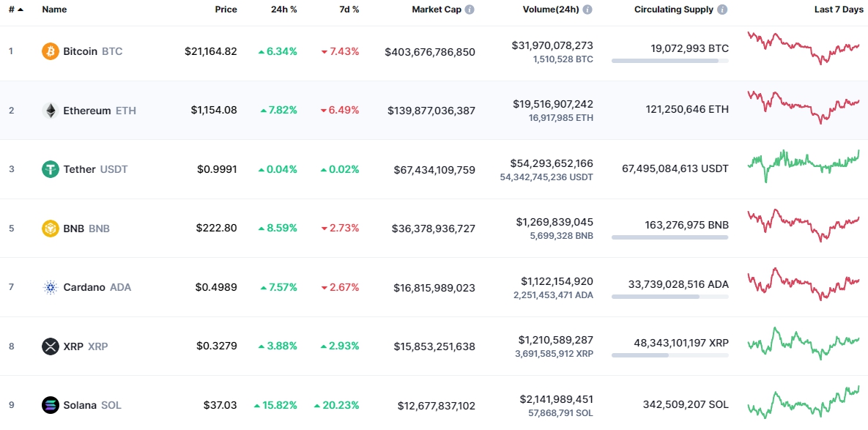The width and height of the screenshot is (868, 430).
Task: Open the Ethereum ETH coin page
Action: coord(100,110)
